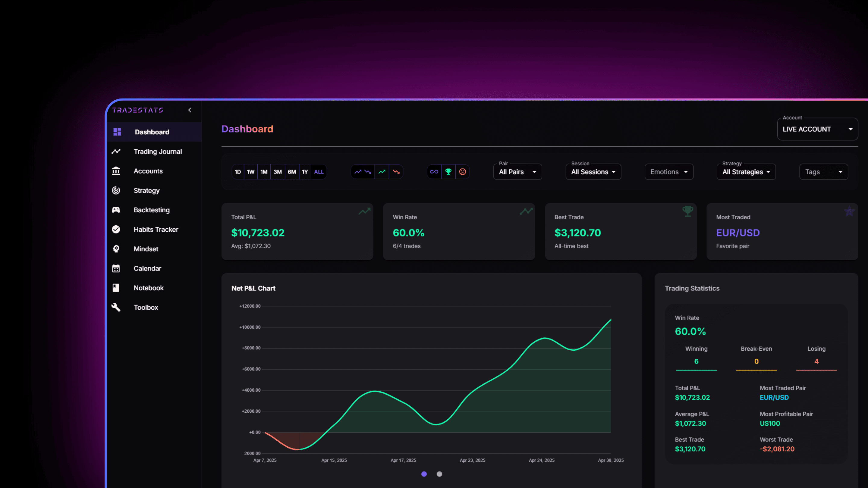Click the Calendar icon in sidebar
The width and height of the screenshot is (868, 488).
(x=116, y=268)
